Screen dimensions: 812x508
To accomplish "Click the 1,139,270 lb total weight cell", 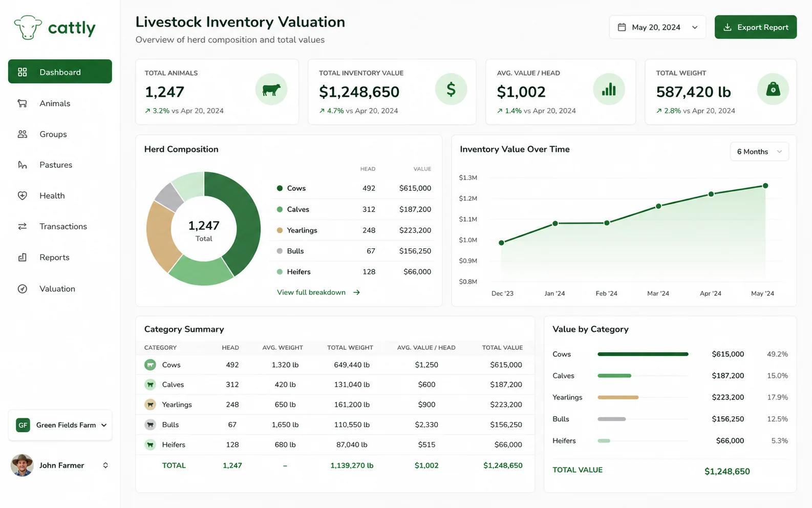I will (352, 465).
